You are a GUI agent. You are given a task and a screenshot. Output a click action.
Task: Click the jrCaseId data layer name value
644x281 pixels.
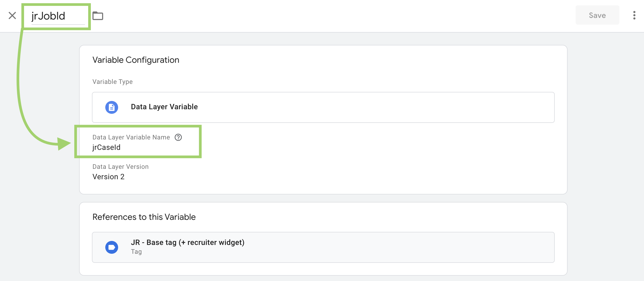pos(106,147)
